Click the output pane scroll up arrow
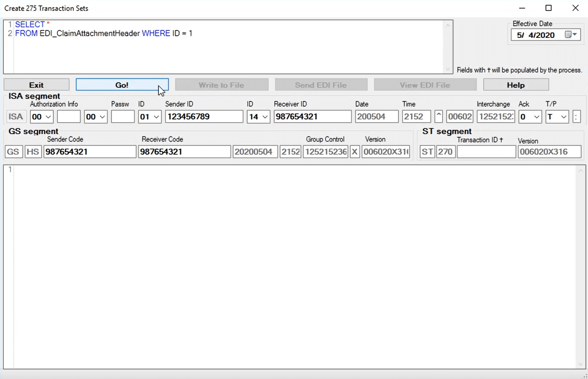The width and height of the screenshot is (588, 379). coord(580,171)
